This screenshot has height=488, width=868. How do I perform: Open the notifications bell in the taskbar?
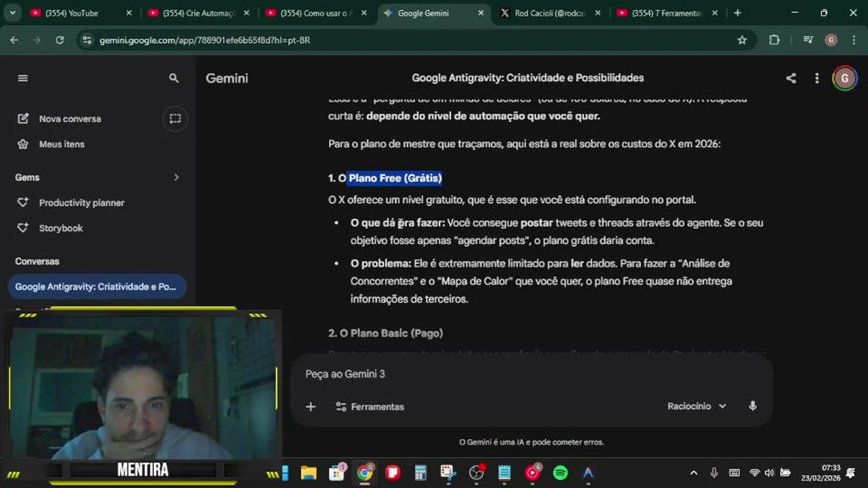click(851, 472)
